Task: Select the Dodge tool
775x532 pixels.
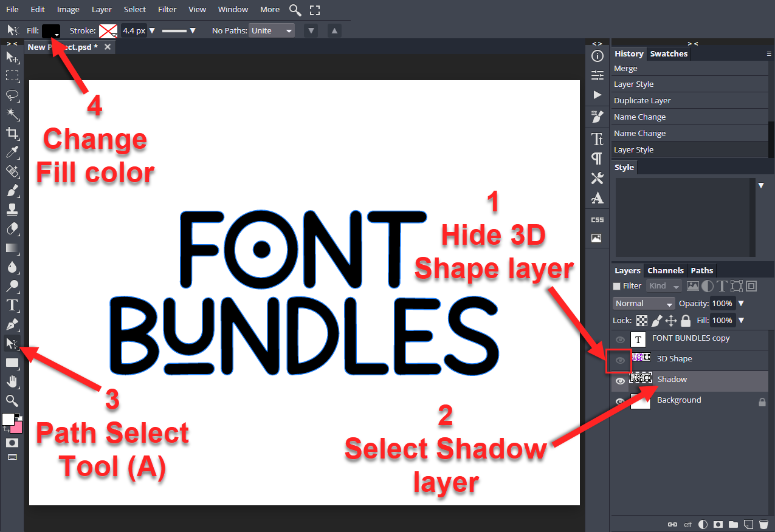Action: click(12, 286)
